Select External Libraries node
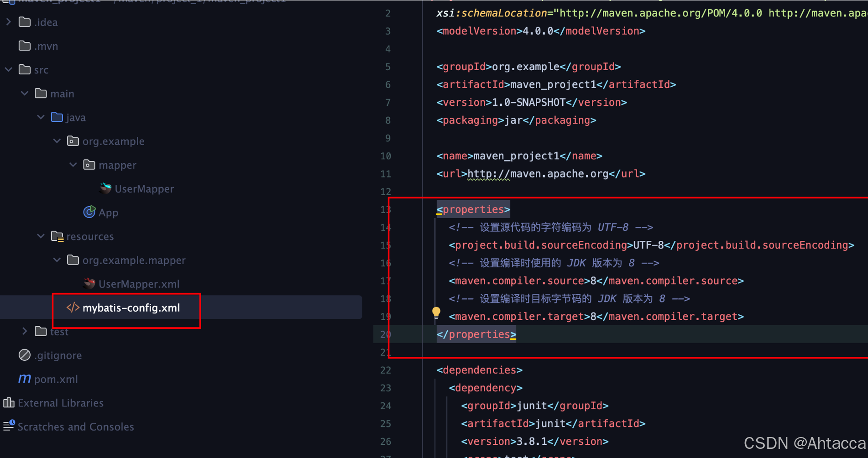This screenshot has width=868, height=458. pos(61,403)
